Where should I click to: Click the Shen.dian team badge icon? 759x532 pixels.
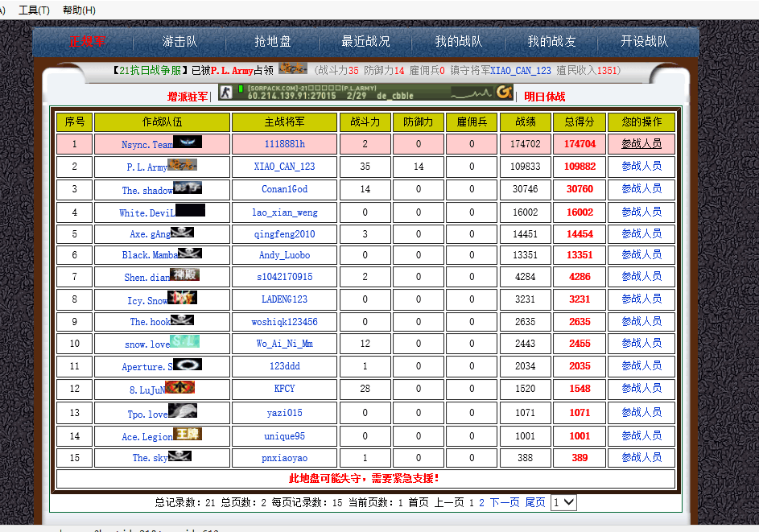click(x=184, y=275)
